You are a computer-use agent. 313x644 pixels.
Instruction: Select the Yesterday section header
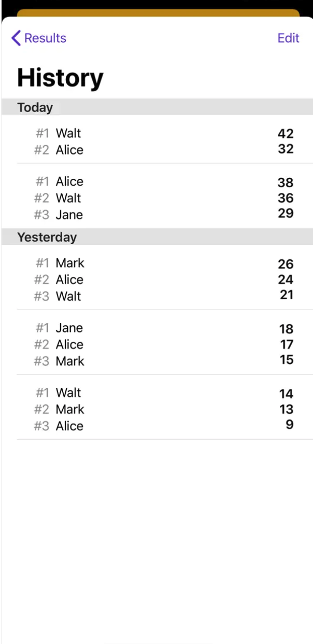point(47,237)
